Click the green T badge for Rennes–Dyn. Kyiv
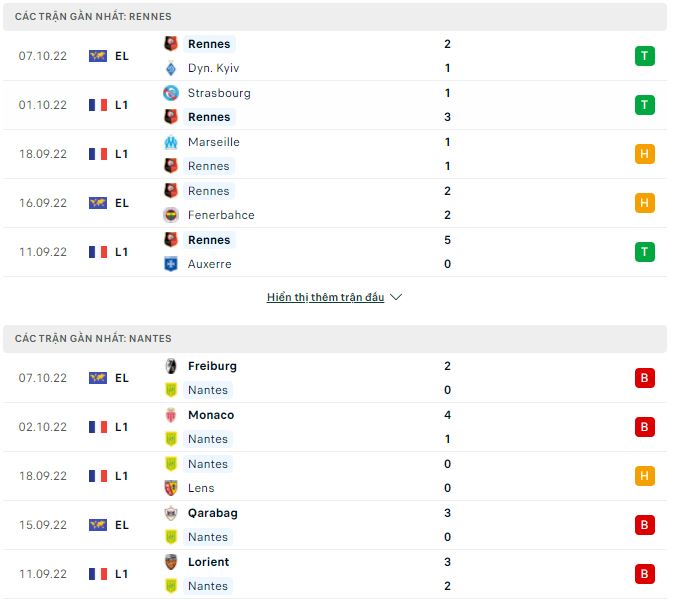677x601 pixels. coord(644,56)
